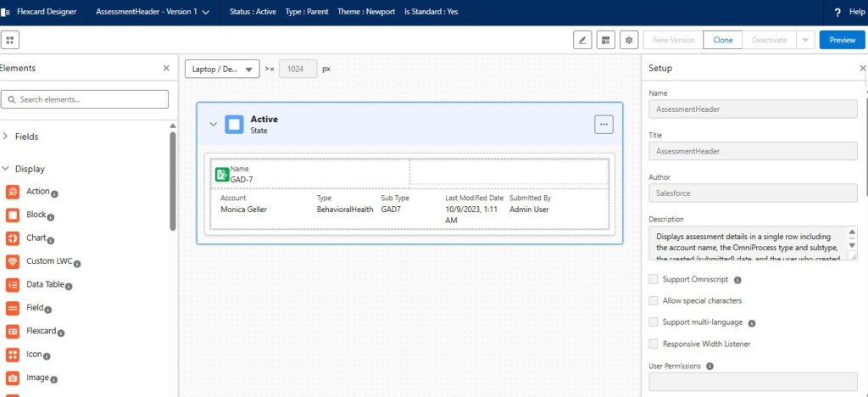This screenshot has width=868, height=397.
Task: Collapse the Active state chevron
Action: (x=213, y=125)
